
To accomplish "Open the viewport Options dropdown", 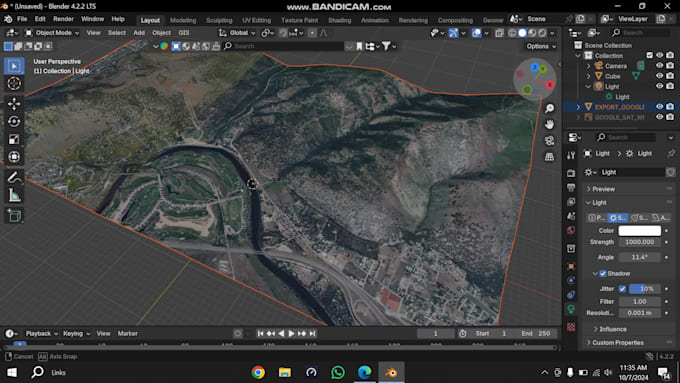I will point(541,46).
